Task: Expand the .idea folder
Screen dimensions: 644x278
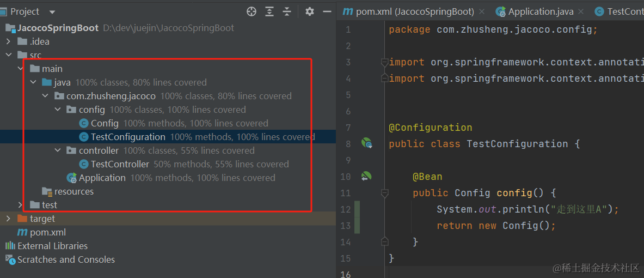Action: click(8, 41)
